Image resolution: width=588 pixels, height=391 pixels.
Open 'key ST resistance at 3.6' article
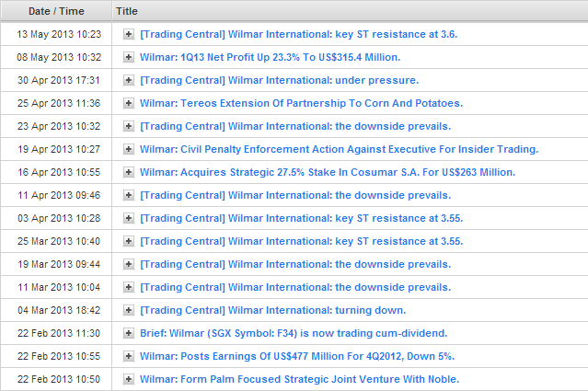[x=298, y=34]
